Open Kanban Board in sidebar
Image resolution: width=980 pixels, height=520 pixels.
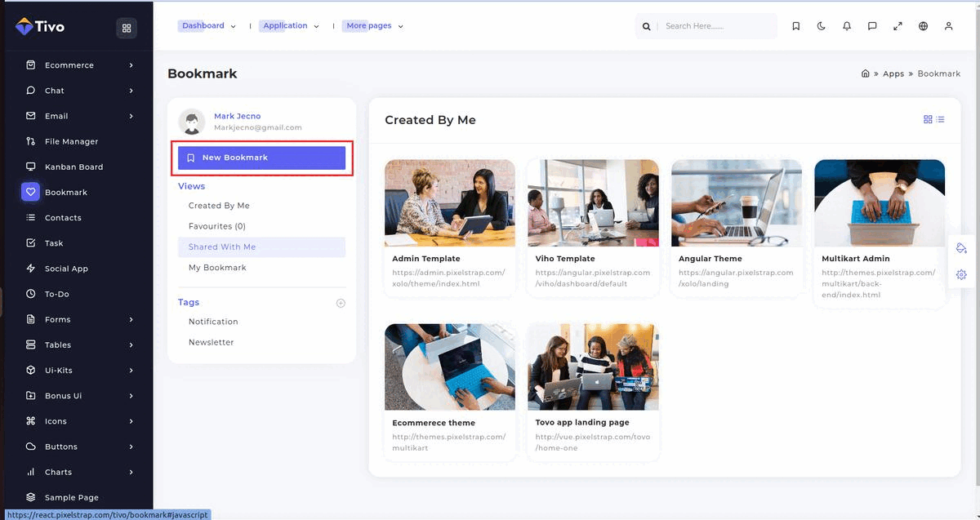[73, 167]
